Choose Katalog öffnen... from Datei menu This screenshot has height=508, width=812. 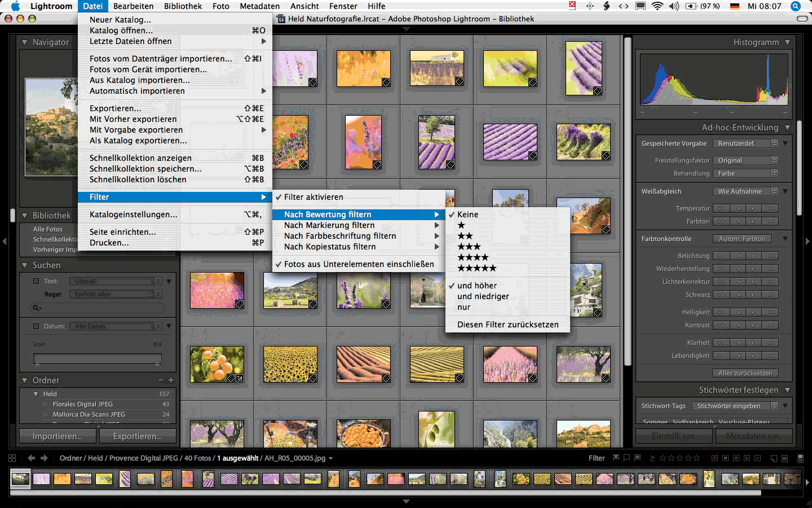point(175,30)
